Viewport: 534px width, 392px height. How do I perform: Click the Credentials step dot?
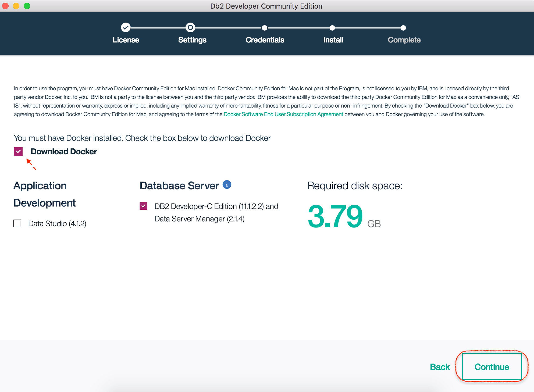coord(265,28)
